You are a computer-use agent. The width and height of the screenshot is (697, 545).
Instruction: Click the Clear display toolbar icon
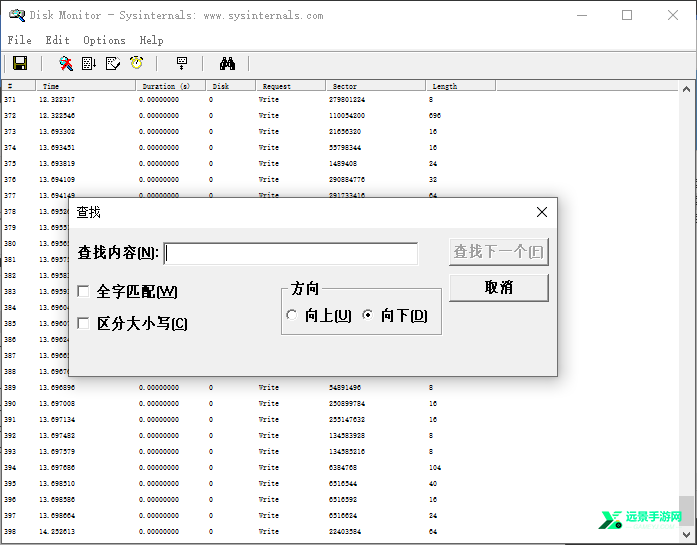pyautogui.click(x=113, y=64)
